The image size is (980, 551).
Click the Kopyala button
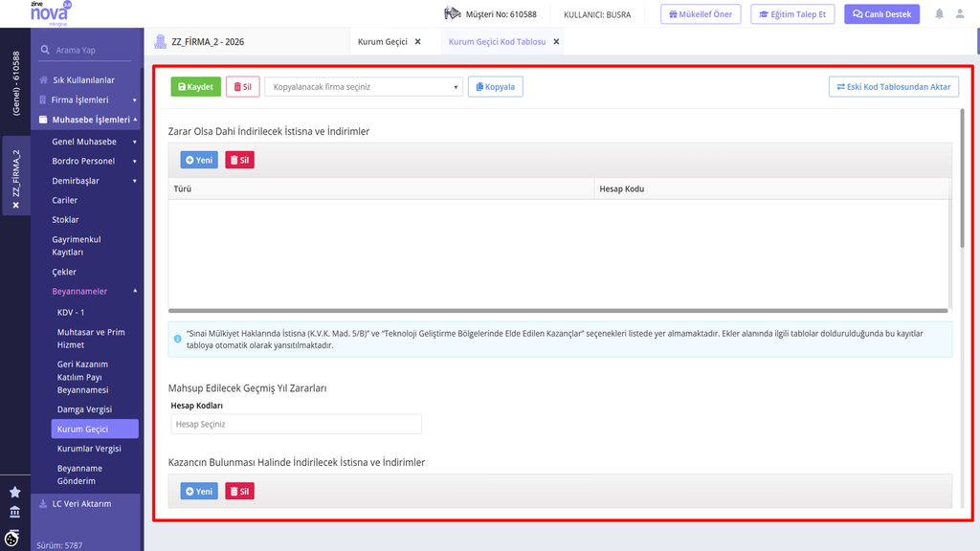pos(496,87)
